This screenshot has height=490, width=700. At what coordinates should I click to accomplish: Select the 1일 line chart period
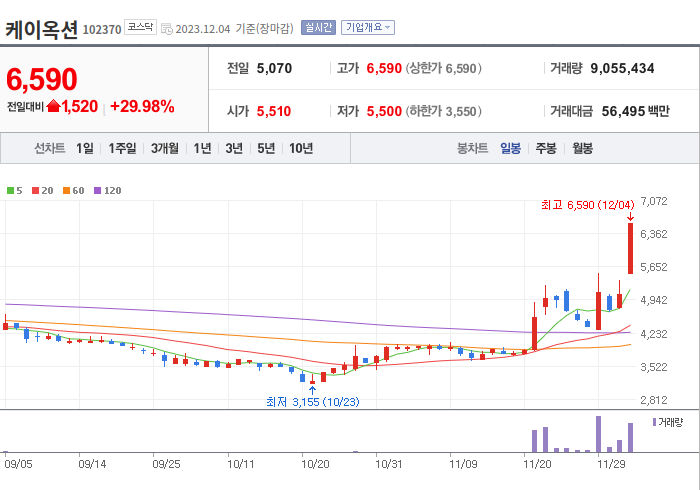(85, 148)
